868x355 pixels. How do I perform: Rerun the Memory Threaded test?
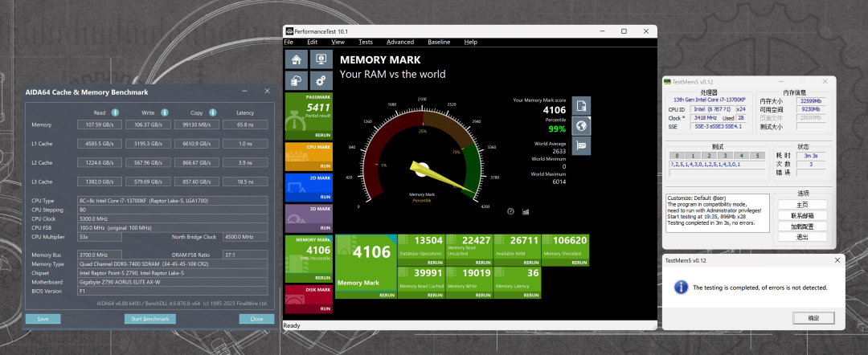[579, 263]
